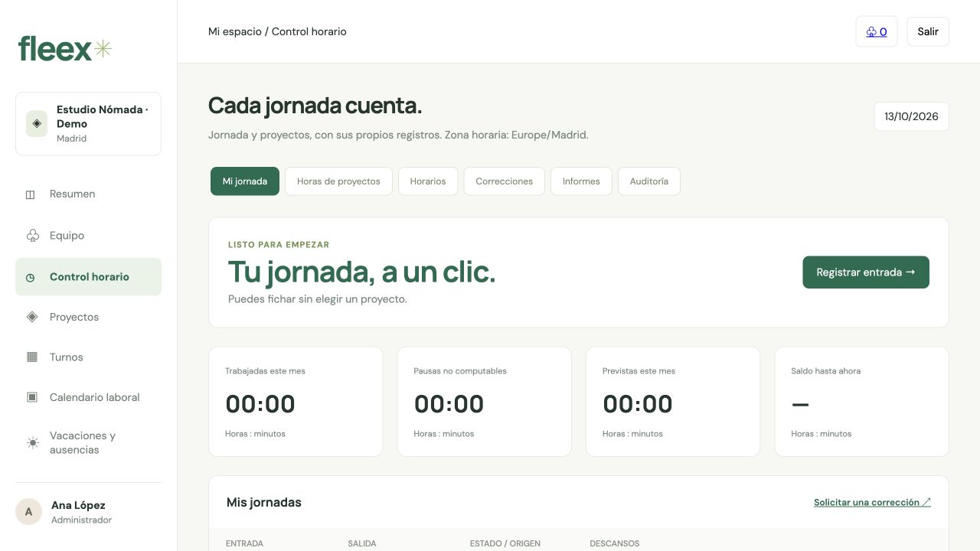Open the Horarios tab
The height and width of the screenshot is (551, 980).
pos(428,181)
